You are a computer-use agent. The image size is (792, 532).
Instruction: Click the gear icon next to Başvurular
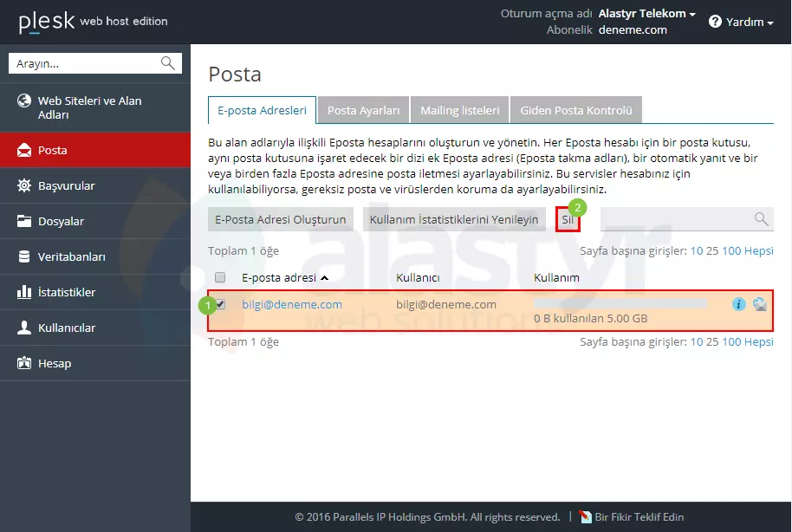point(23,185)
